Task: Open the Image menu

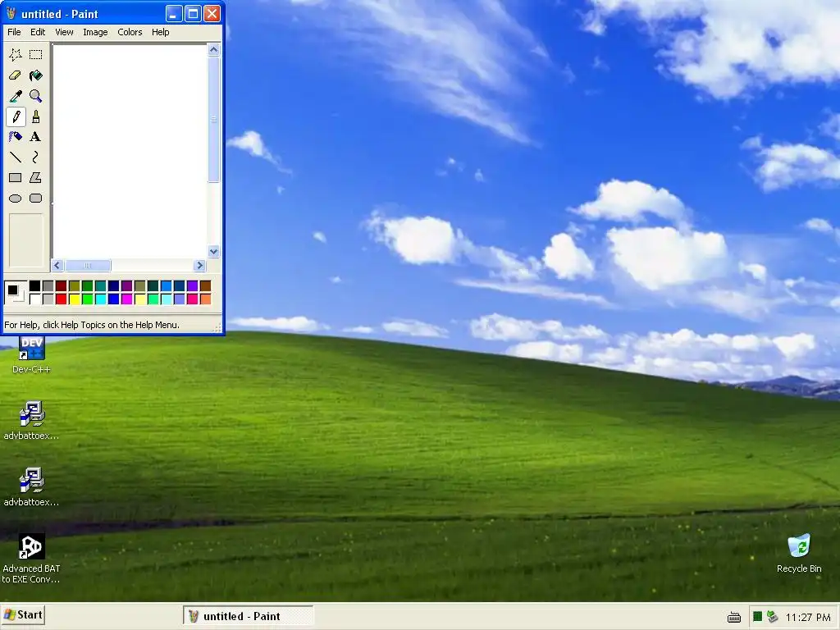Action: pos(95,32)
